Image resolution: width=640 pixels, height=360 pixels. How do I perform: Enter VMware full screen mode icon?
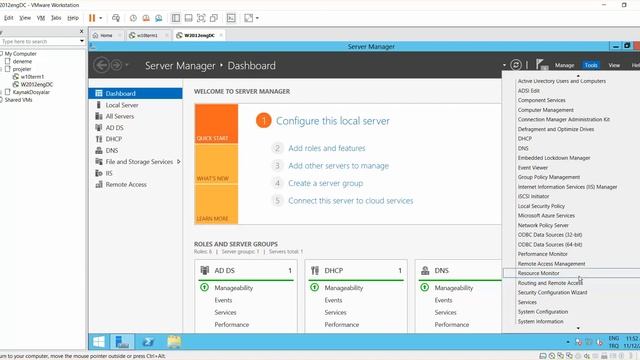pyautogui.click(x=201, y=18)
